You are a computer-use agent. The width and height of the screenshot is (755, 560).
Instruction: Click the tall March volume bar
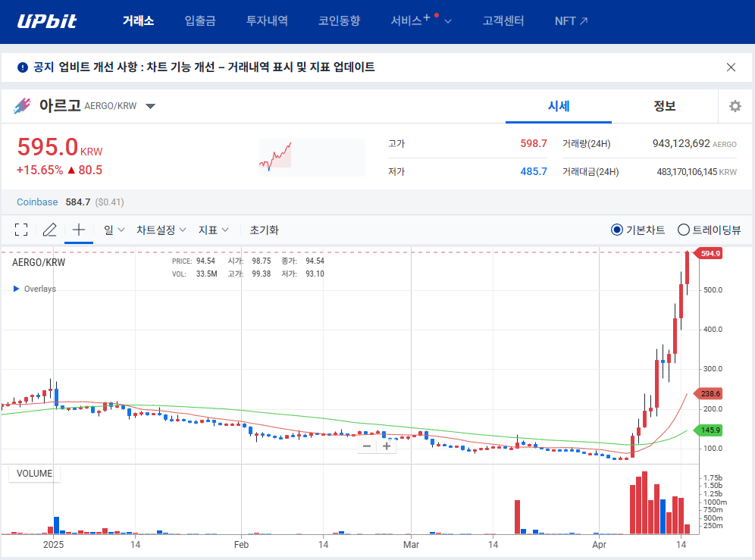[x=517, y=517]
